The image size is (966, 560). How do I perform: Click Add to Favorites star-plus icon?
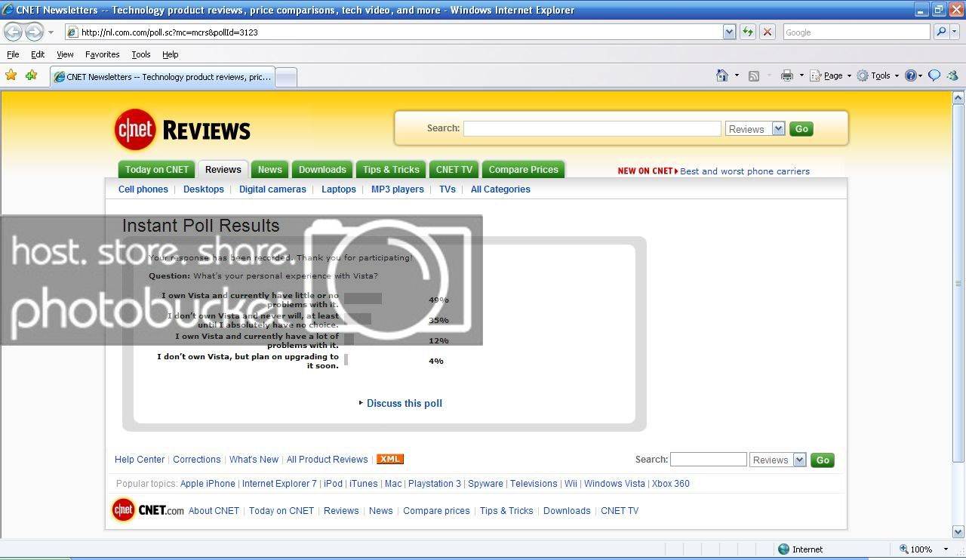click(x=31, y=75)
